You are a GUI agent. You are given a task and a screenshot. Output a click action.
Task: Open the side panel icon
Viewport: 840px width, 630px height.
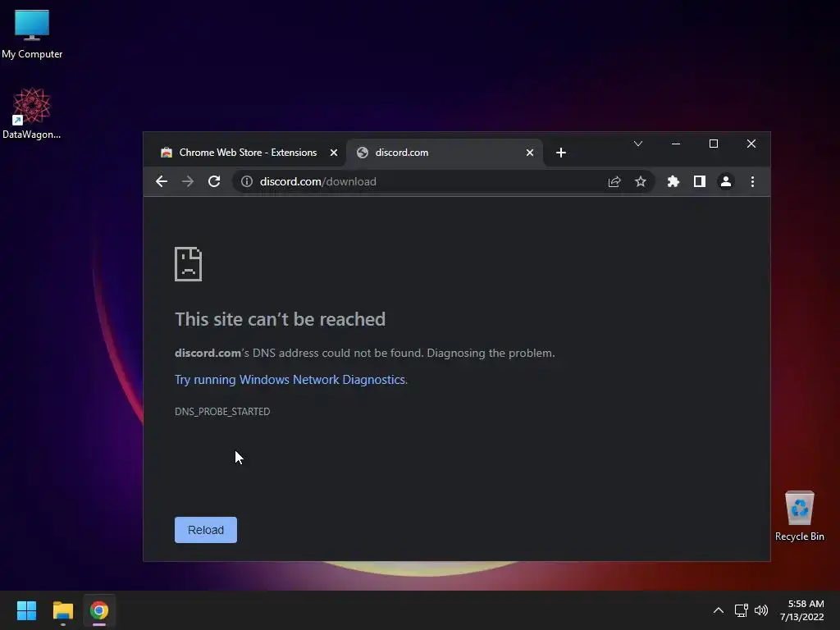click(700, 181)
